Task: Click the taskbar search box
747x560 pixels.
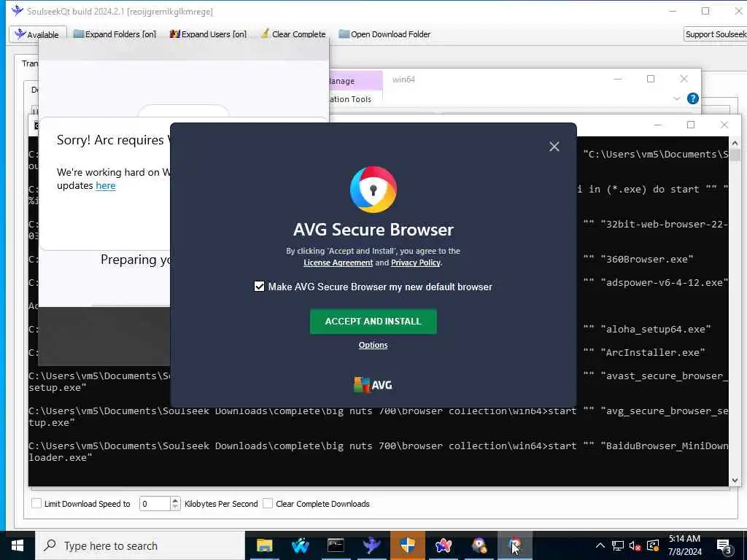Action: tap(140, 545)
